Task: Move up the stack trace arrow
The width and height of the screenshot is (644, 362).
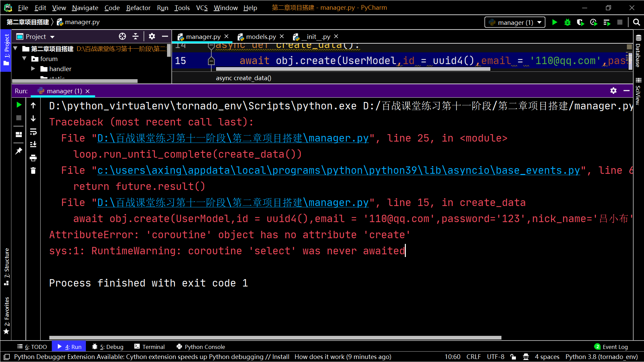Action: coord(33,105)
